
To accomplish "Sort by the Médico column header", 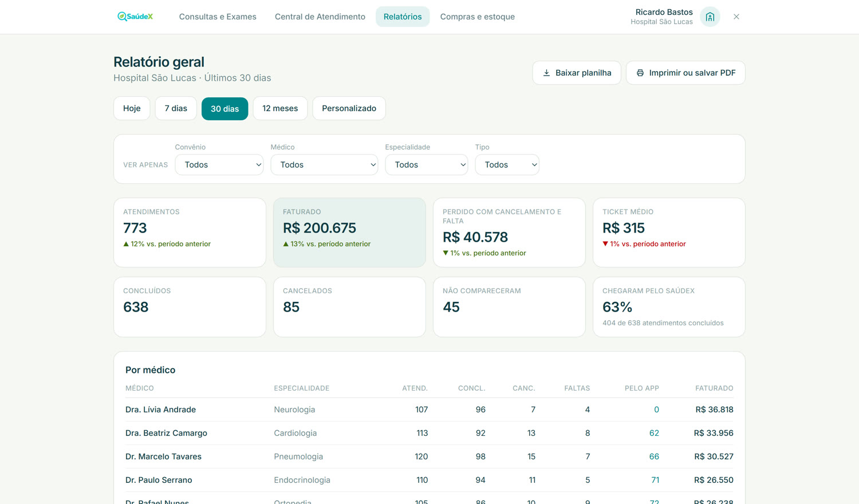I will click(140, 388).
